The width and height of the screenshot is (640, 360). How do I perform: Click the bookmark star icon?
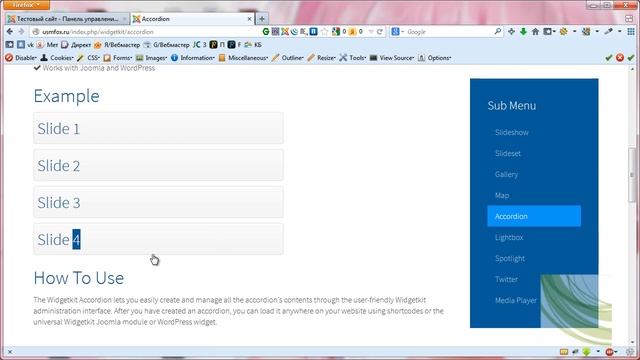(x=324, y=31)
